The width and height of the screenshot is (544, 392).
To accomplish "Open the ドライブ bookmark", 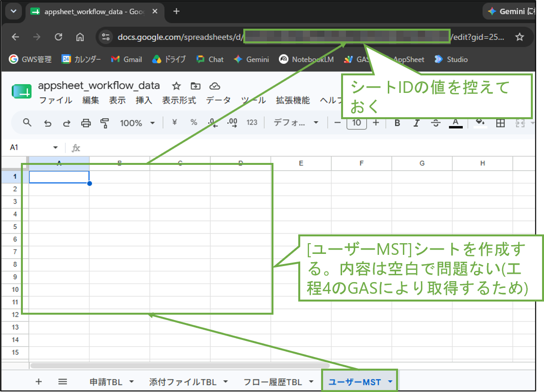I will 169,59.
